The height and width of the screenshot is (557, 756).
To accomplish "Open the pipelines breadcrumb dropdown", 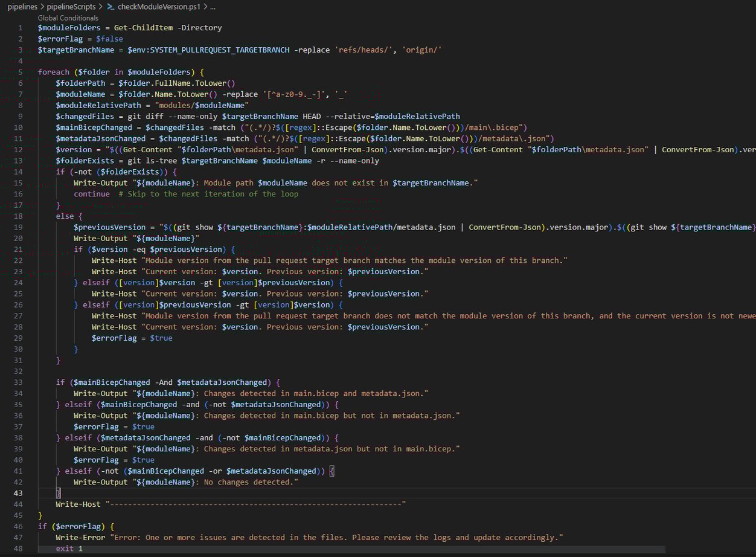I will point(22,7).
